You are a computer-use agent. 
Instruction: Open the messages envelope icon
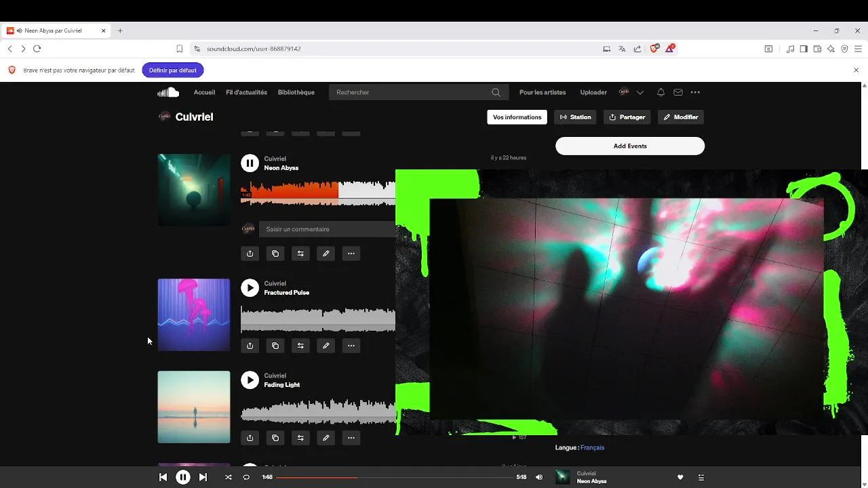(x=678, y=92)
